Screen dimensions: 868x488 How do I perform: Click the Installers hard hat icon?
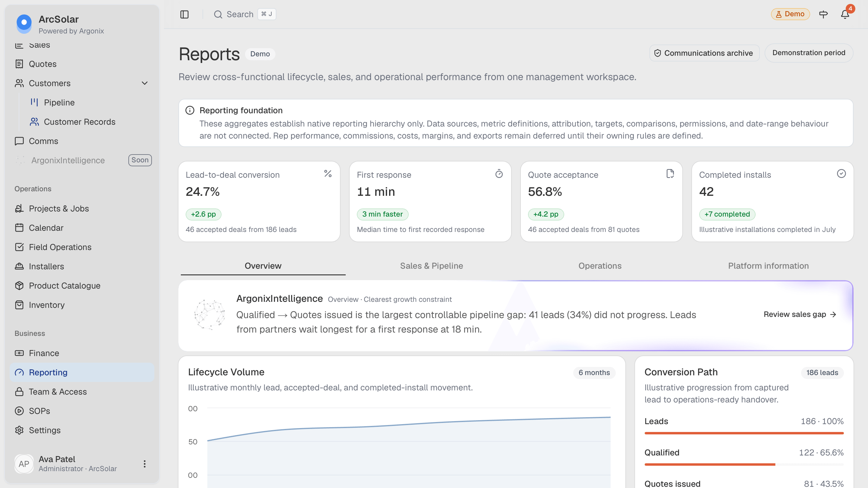[x=19, y=266]
